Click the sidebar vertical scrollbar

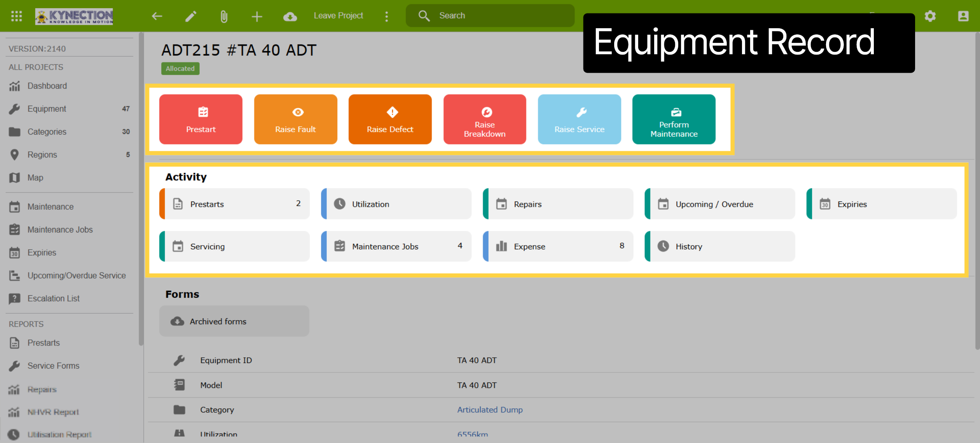[x=141, y=190]
